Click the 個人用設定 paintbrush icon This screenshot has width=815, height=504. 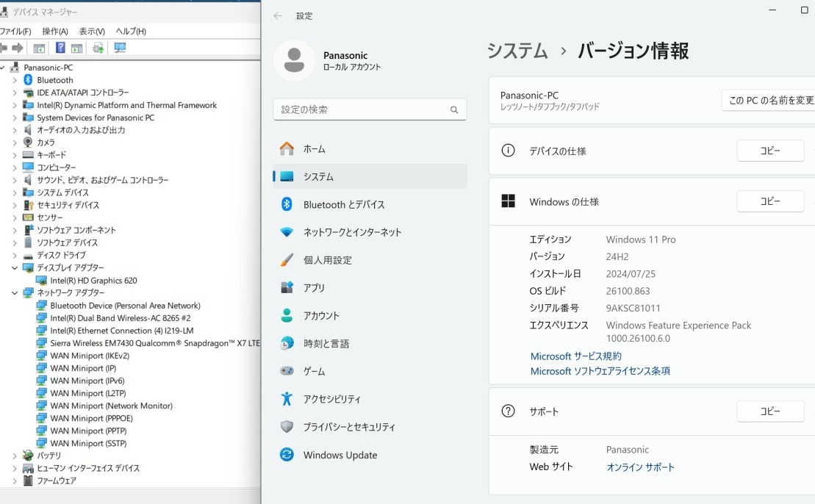coord(287,260)
